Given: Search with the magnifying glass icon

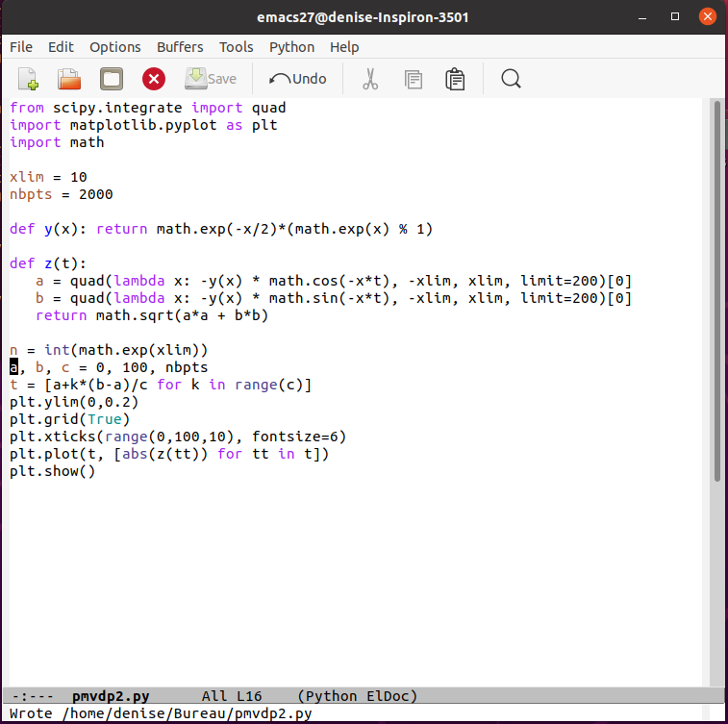Looking at the screenshot, I should [x=511, y=79].
